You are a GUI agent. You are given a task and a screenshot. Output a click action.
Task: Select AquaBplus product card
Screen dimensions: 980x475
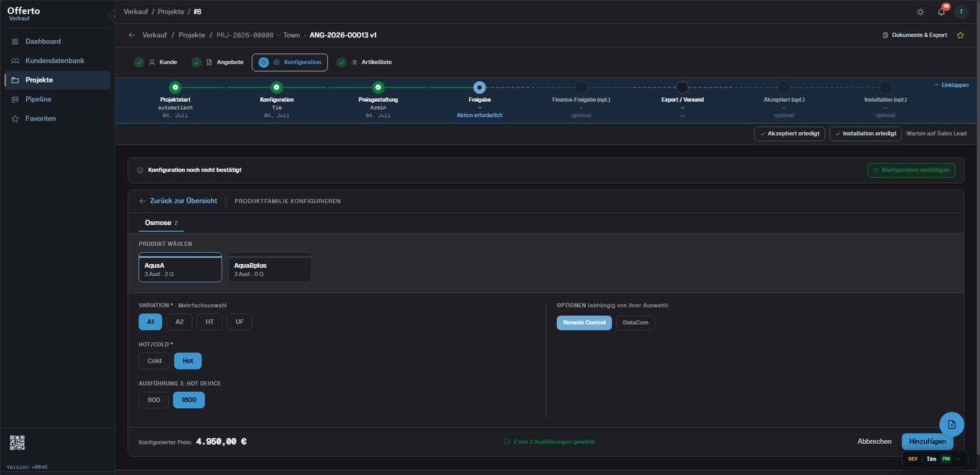[269, 267]
